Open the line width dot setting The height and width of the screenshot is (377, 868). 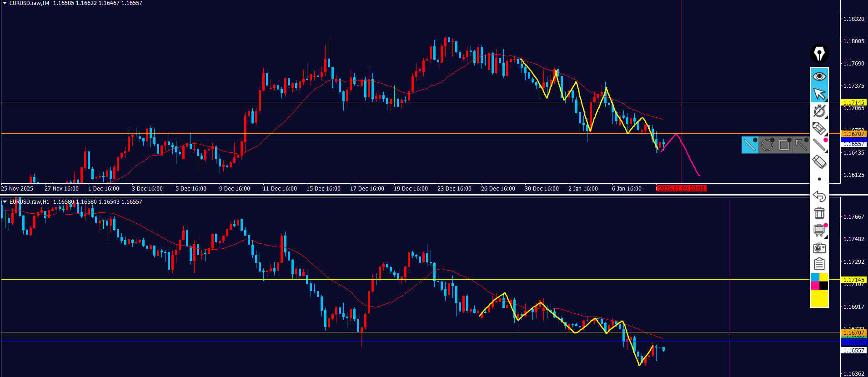(x=819, y=179)
